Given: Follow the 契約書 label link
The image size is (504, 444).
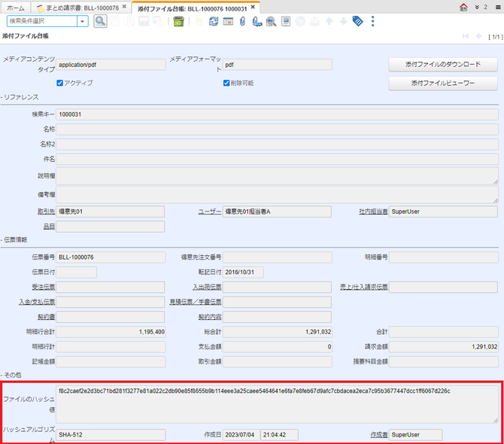Looking at the screenshot, I should 47,317.
